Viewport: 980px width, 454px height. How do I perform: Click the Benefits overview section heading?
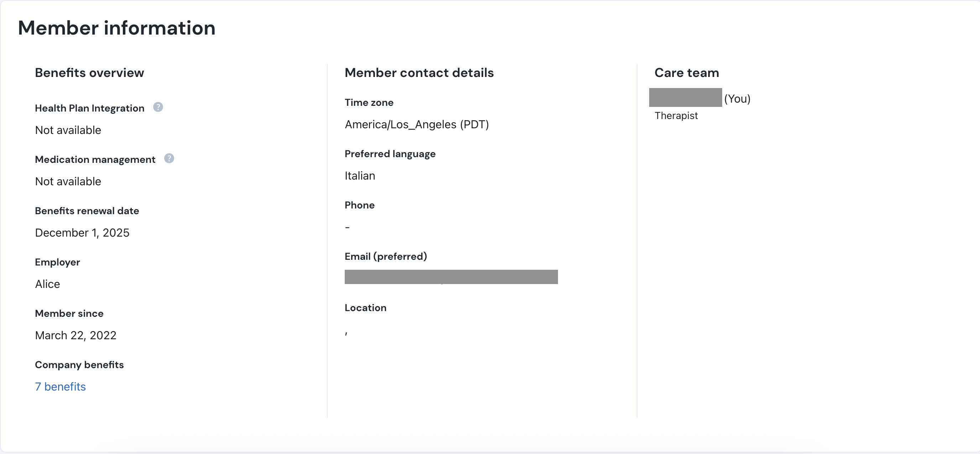89,73
